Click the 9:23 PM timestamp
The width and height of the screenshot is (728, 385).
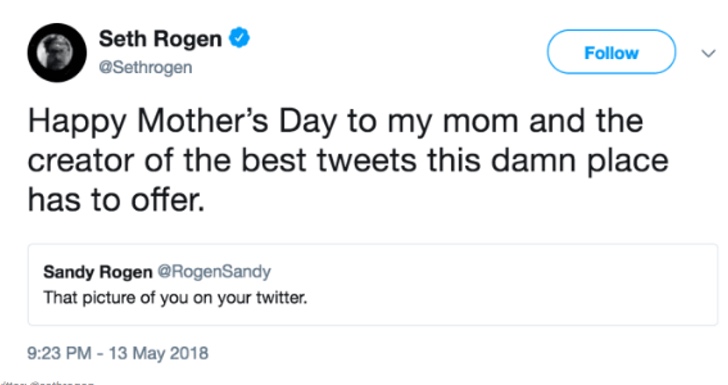pos(59,353)
